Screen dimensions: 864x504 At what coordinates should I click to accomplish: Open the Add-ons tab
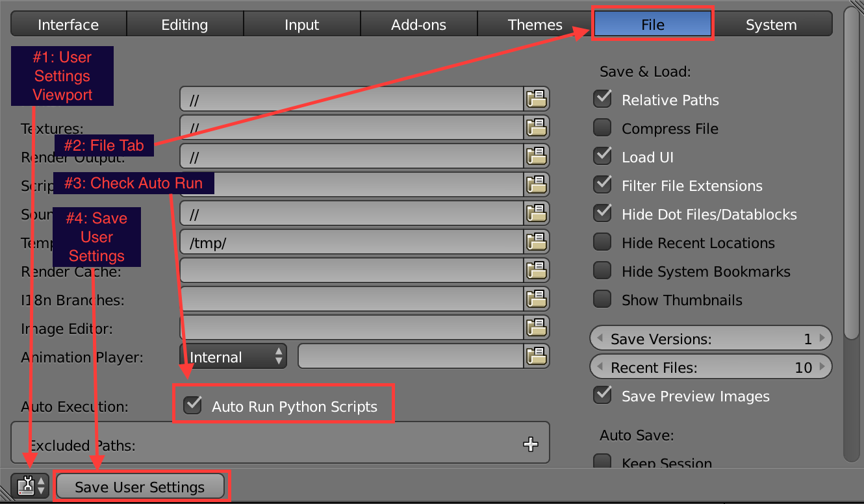coord(418,24)
